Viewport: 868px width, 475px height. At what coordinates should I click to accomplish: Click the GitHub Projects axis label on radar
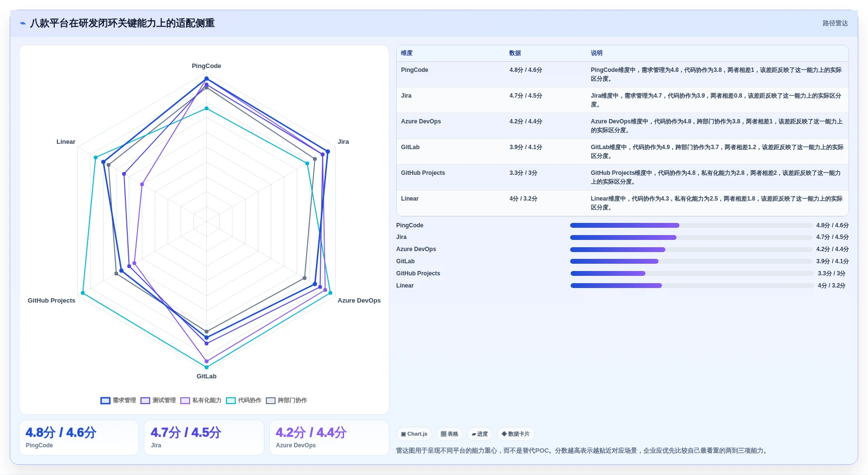(52, 301)
